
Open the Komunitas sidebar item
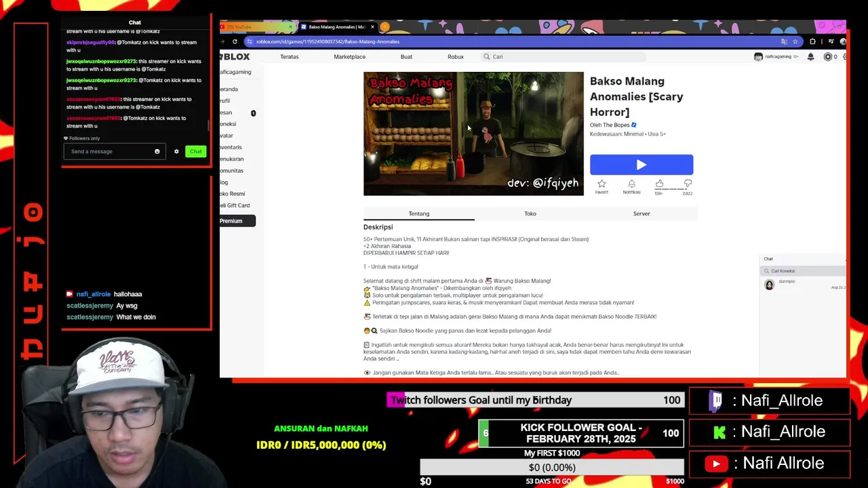click(231, 171)
